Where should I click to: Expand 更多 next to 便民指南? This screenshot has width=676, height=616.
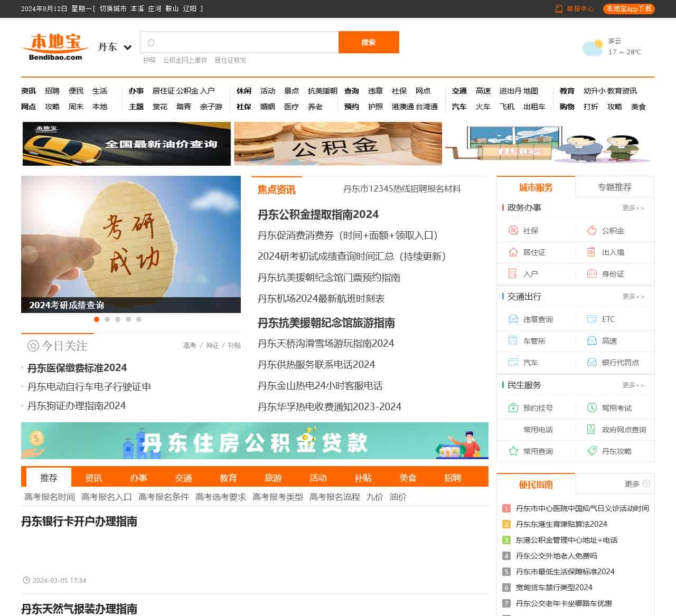[x=637, y=484]
